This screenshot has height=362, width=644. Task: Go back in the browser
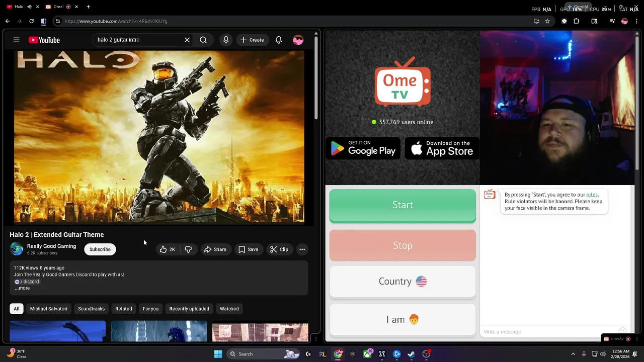(7, 21)
